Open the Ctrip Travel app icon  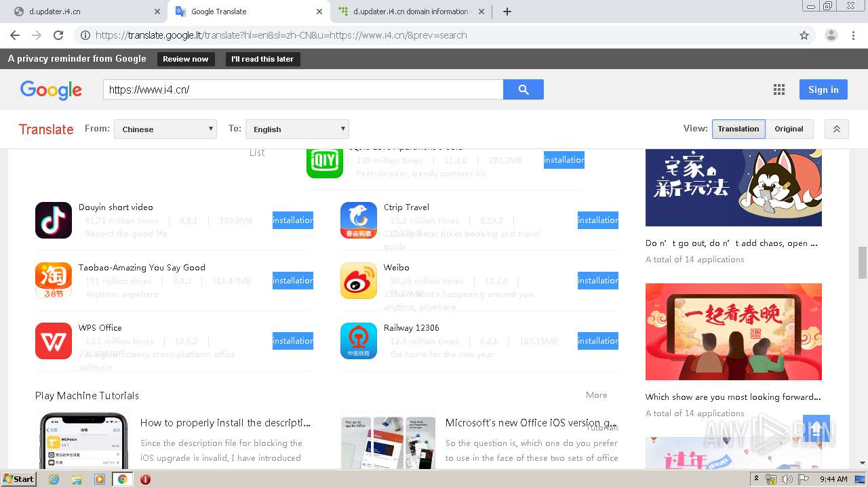359,220
